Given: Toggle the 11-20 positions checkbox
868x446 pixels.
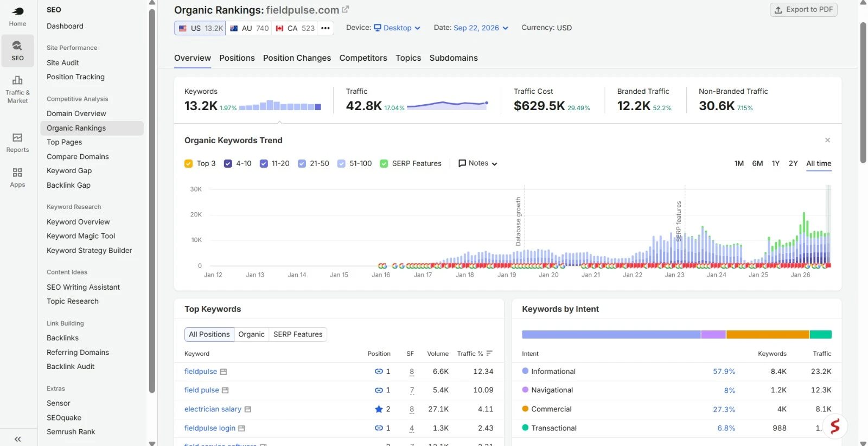Looking at the screenshot, I should [x=264, y=163].
